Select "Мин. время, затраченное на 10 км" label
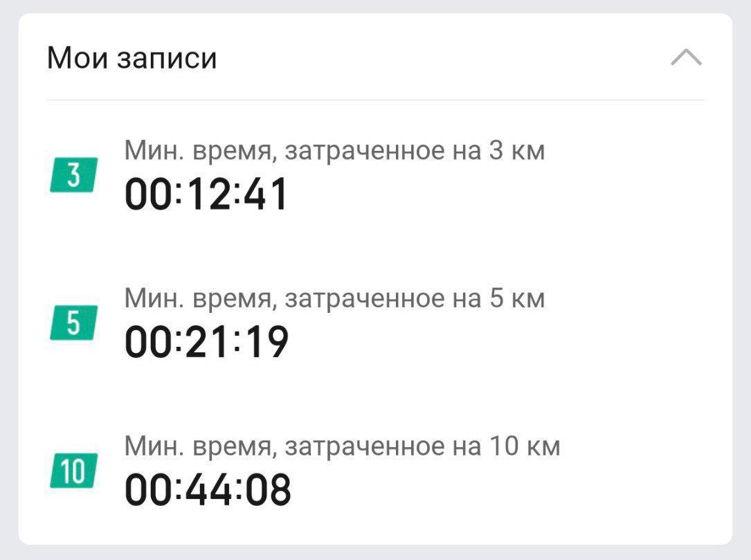This screenshot has width=751, height=560. point(342,446)
